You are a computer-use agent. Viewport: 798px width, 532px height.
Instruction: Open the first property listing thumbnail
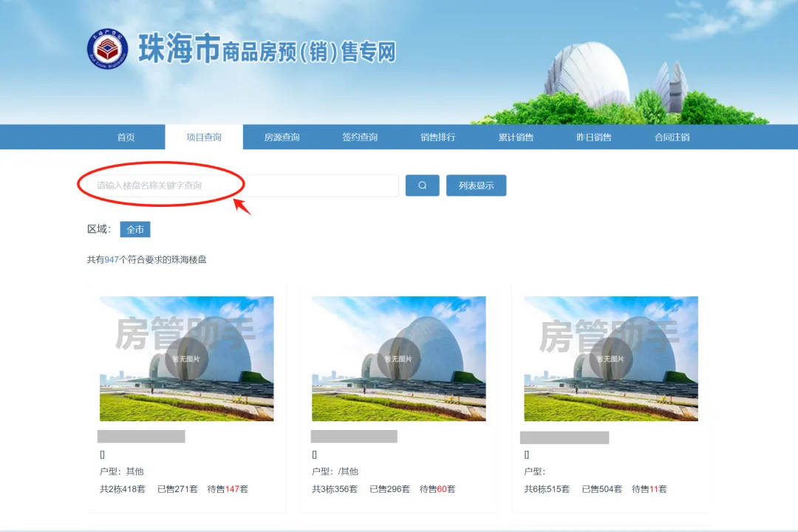click(185, 358)
